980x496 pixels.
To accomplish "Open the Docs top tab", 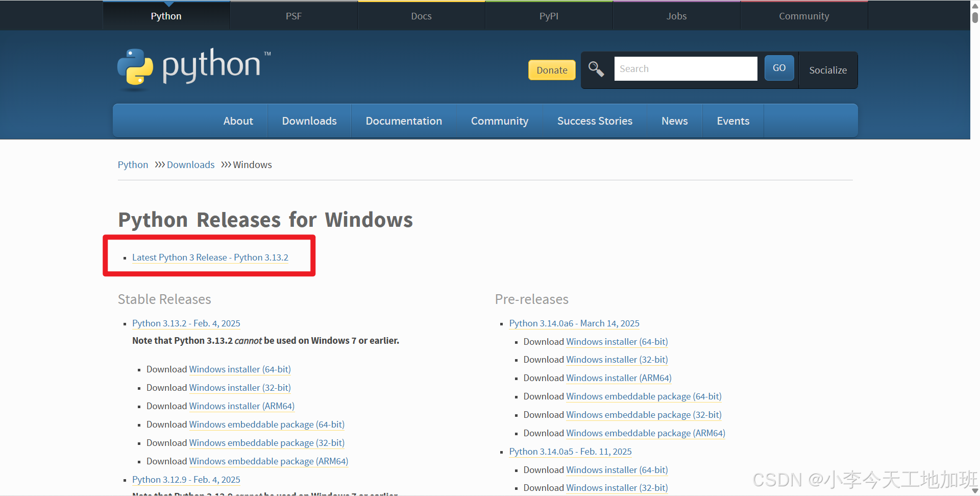I will 421,16.
